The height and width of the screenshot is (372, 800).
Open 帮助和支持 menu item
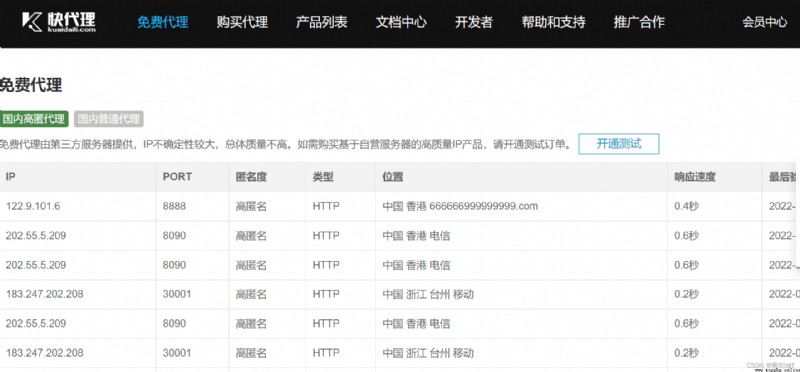pos(553,22)
